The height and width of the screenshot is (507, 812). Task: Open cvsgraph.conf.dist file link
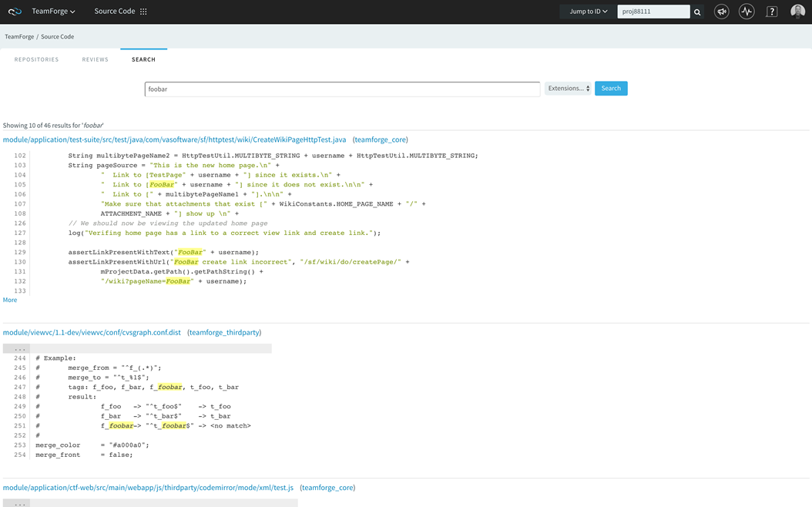(x=92, y=332)
